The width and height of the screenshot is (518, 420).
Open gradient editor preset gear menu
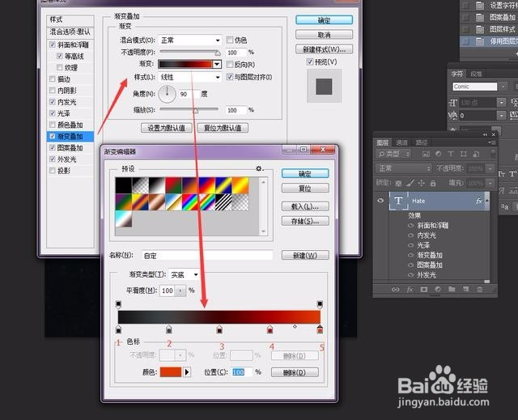point(259,168)
